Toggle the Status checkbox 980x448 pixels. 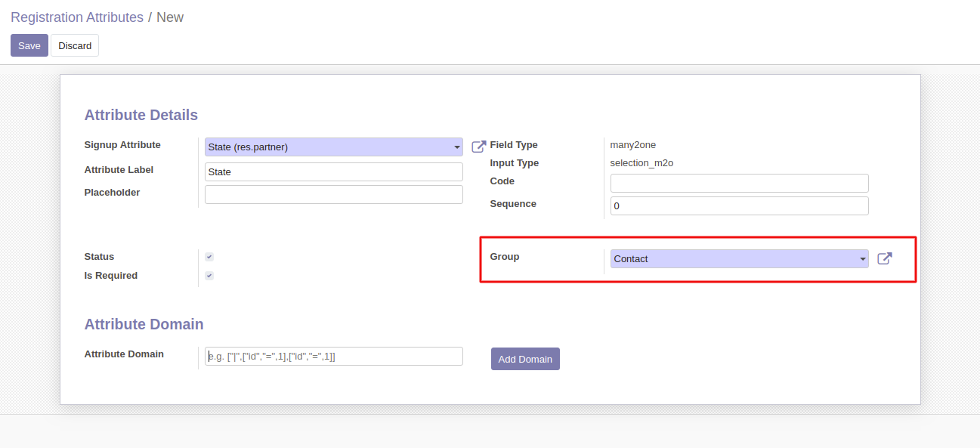click(x=209, y=257)
